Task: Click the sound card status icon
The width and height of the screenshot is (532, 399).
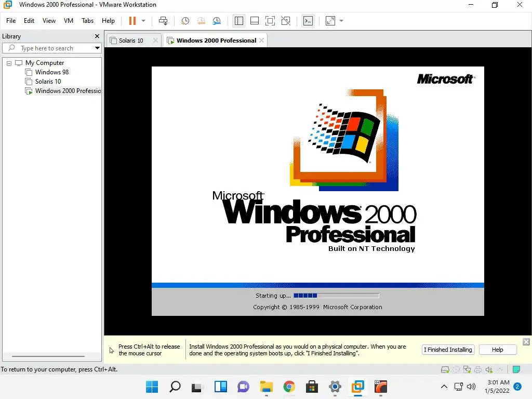Action: pyautogui.click(x=489, y=369)
